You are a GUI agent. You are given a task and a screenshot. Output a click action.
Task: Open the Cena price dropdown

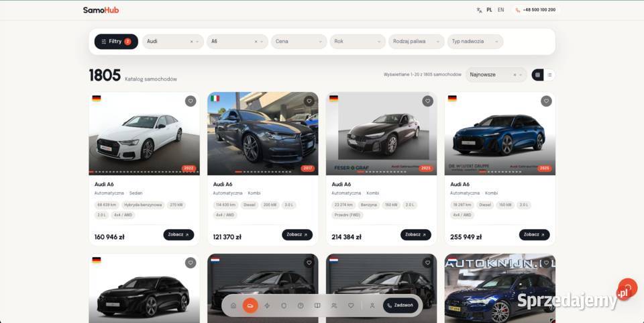299,42
